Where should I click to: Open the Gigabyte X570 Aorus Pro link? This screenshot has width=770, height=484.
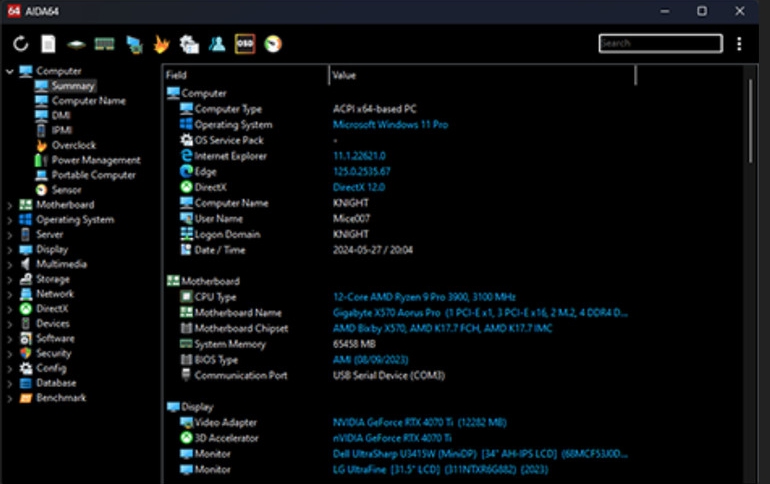click(x=480, y=313)
